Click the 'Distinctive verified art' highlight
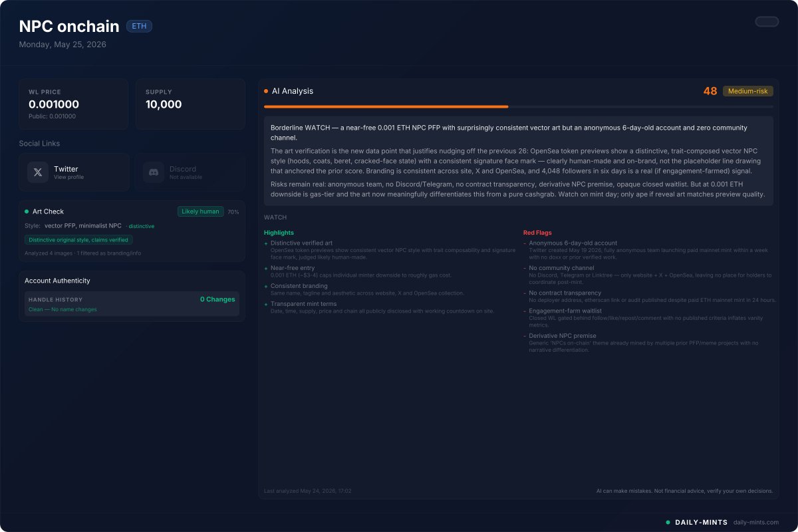This screenshot has height=532, width=798. tap(301, 243)
